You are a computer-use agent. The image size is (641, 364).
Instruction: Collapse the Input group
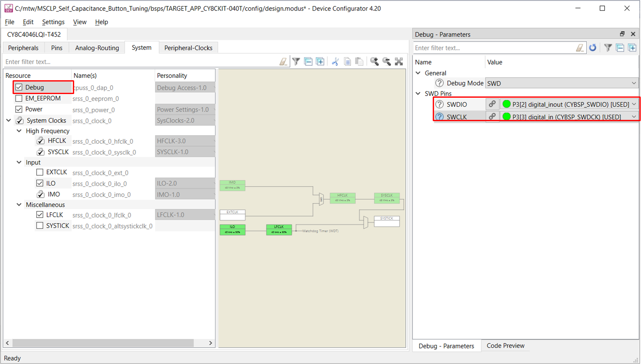pyautogui.click(x=19, y=162)
